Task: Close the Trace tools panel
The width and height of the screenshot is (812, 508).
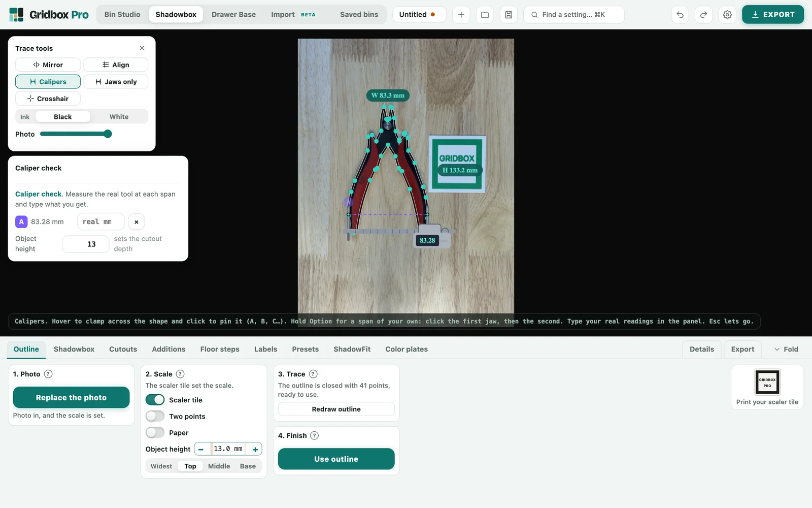Action: pos(142,48)
